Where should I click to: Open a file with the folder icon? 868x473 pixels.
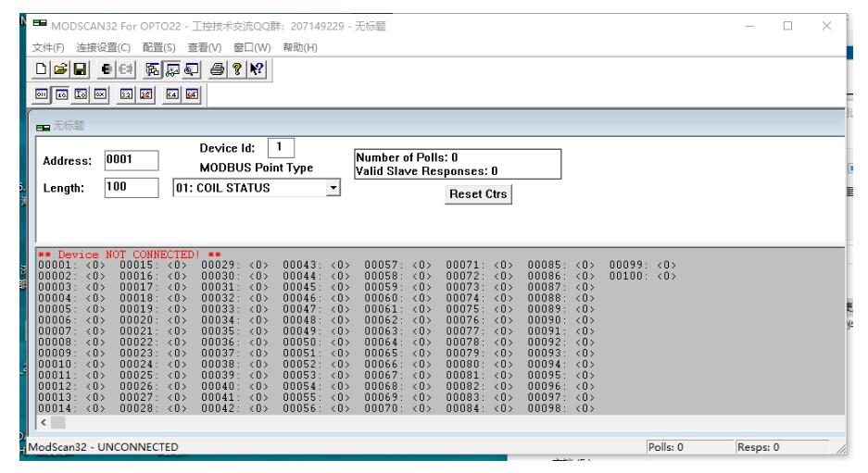click(x=60, y=69)
